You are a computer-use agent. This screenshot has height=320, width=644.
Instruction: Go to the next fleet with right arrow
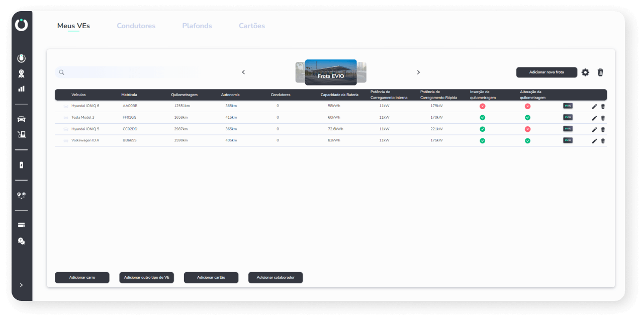tap(418, 72)
